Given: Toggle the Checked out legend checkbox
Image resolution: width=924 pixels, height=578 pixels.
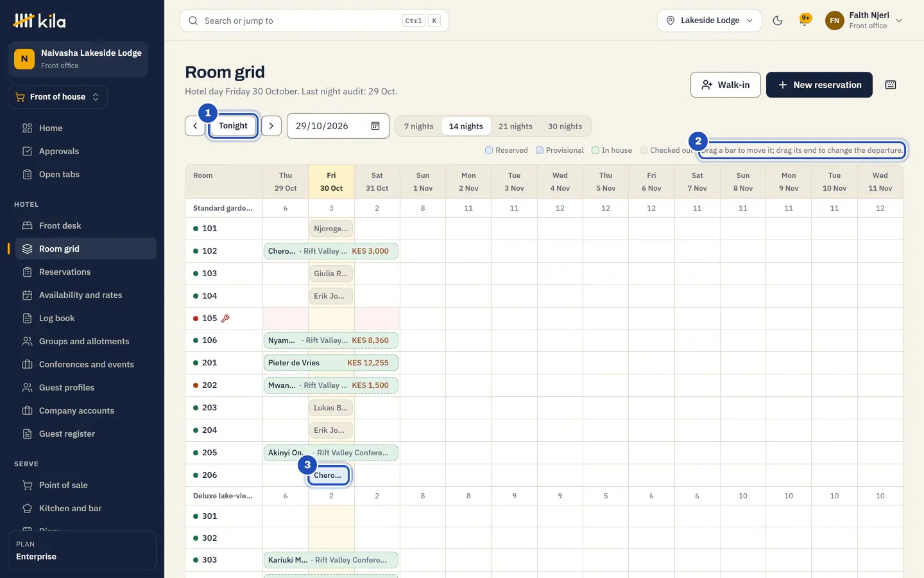Looking at the screenshot, I should [644, 150].
